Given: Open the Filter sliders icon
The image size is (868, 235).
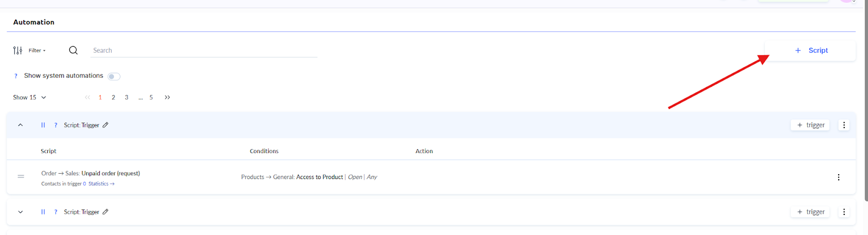Looking at the screenshot, I should click(x=18, y=50).
